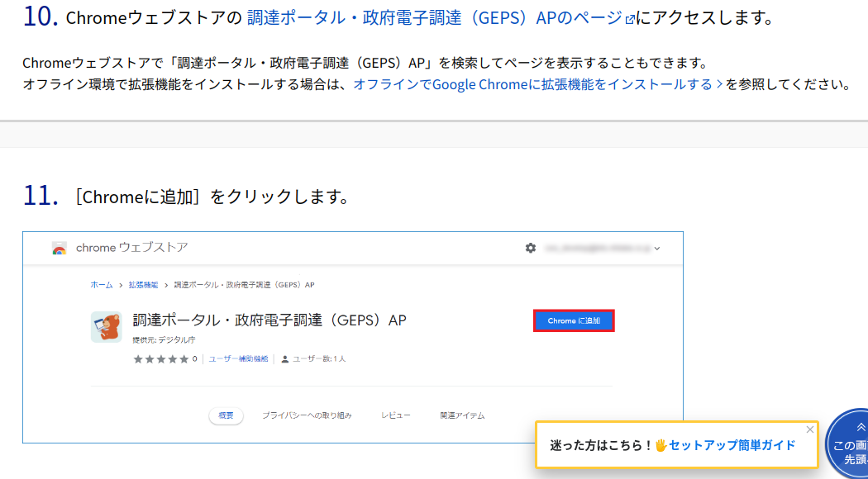The height and width of the screenshot is (479, 868).
Task: Click the Chrome web store rainbow logo
Action: [60, 248]
